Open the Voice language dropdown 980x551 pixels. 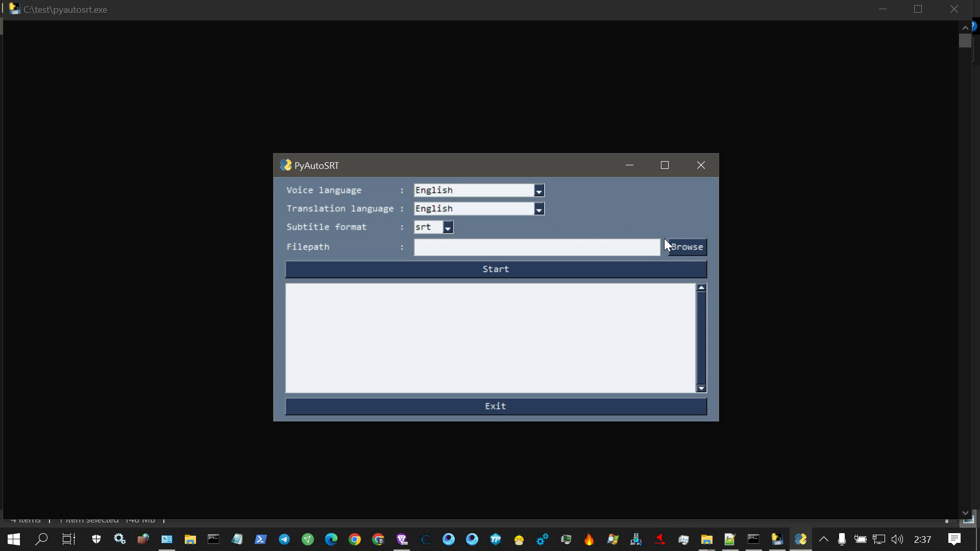click(538, 190)
